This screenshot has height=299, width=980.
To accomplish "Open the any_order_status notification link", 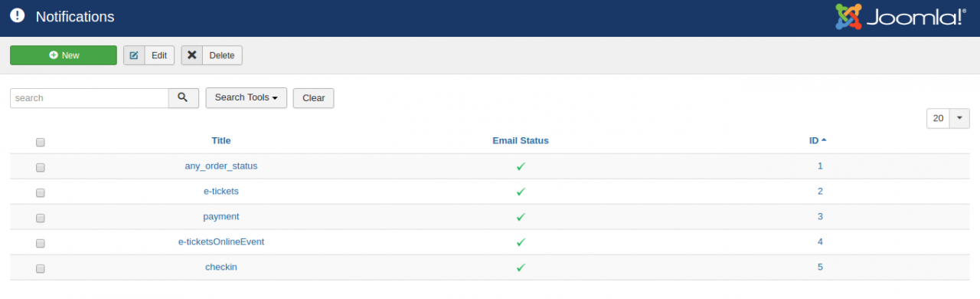I will [221, 166].
